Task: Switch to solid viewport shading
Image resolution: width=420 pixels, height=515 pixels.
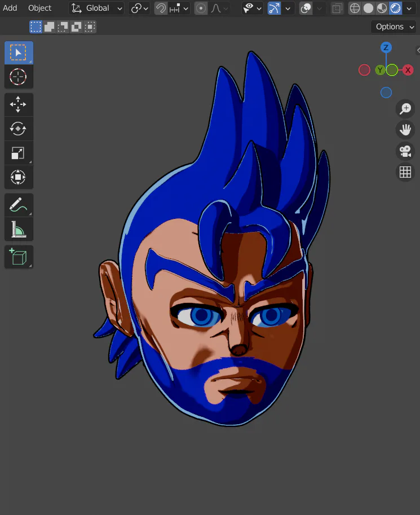Action: click(369, 8)
